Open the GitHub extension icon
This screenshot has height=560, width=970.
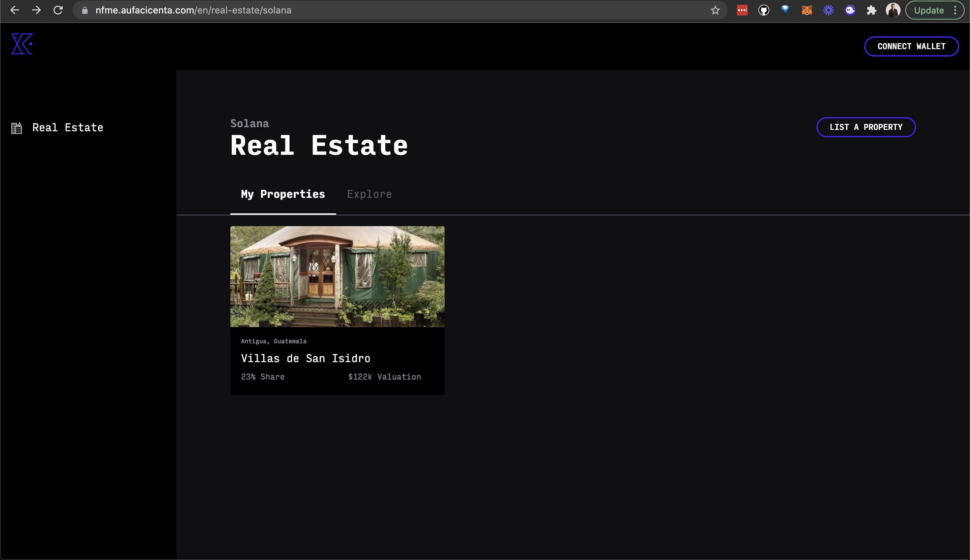(x=764, y=10)
